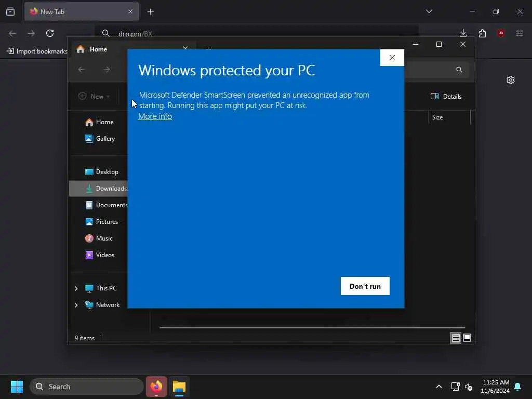
Task: Close the New Tab browser tab
Action: point(130,11)
